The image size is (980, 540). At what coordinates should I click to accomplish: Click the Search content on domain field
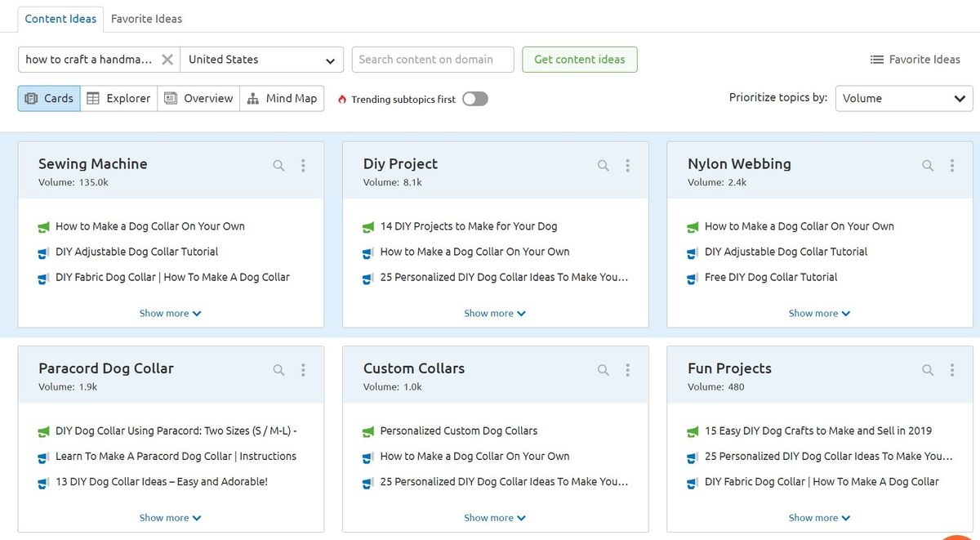tap(433, 60)
